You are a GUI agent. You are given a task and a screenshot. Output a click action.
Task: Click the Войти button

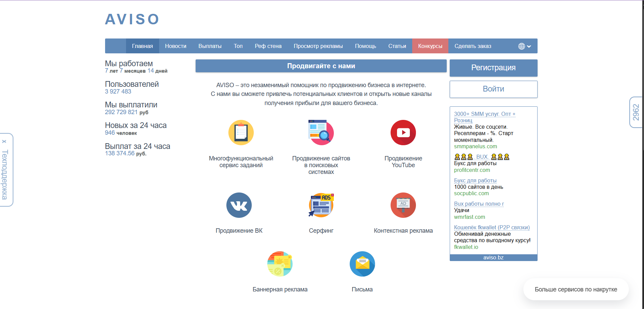coord(493,89)
